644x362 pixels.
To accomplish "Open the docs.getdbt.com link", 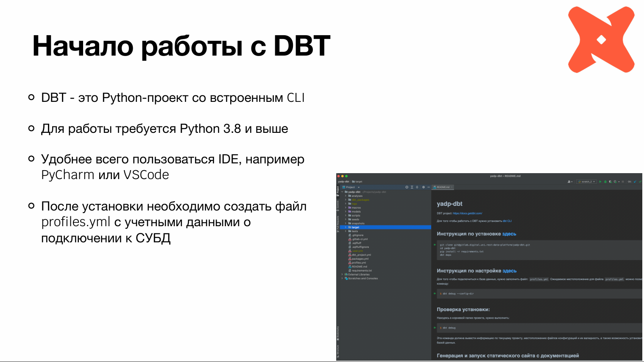I will point(467,213).
